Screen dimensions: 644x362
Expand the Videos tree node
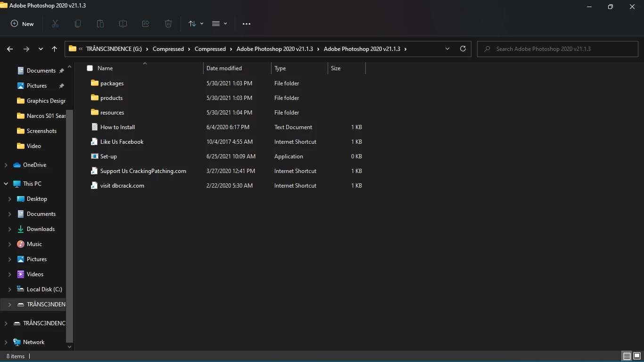click(x=10, y=274)
